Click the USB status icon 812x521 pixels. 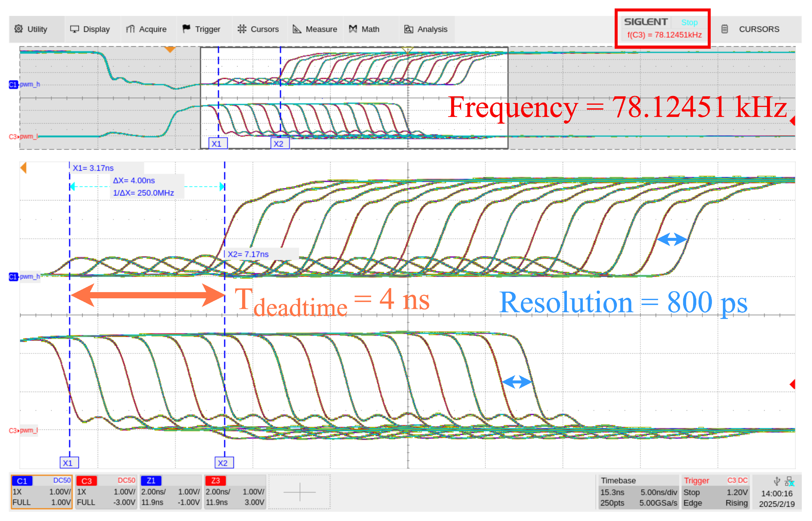click(x=777, y=481)
